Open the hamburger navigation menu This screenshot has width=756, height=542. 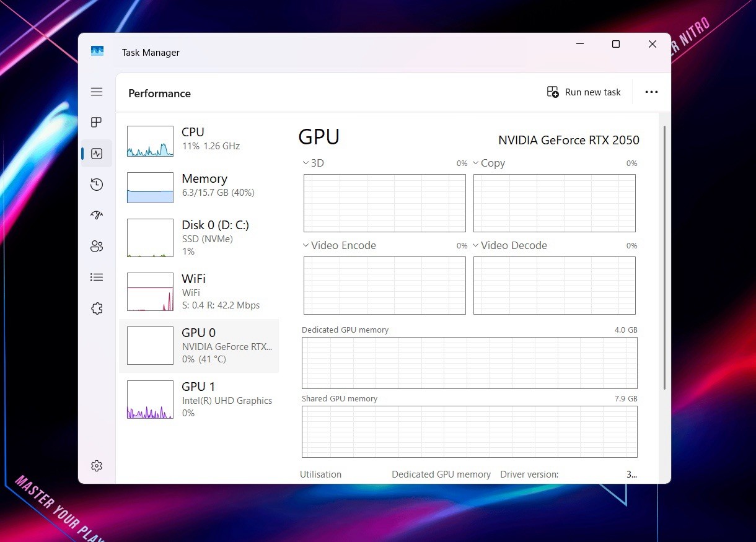pos(97,92)
